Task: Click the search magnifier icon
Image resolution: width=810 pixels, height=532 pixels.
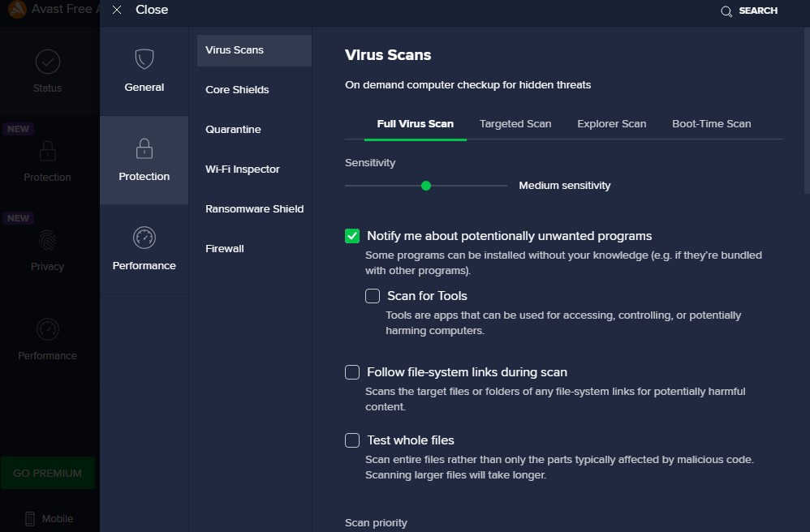Action: (x=726, y=11)
